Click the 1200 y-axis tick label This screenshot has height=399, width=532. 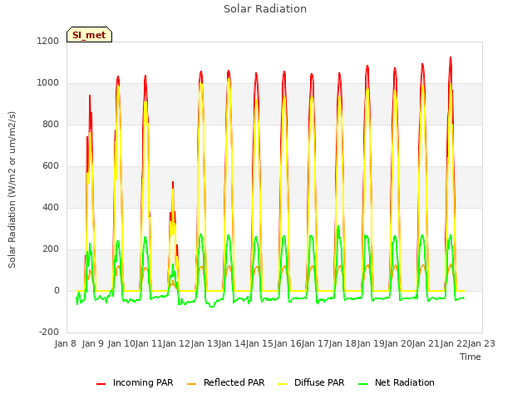48,41
